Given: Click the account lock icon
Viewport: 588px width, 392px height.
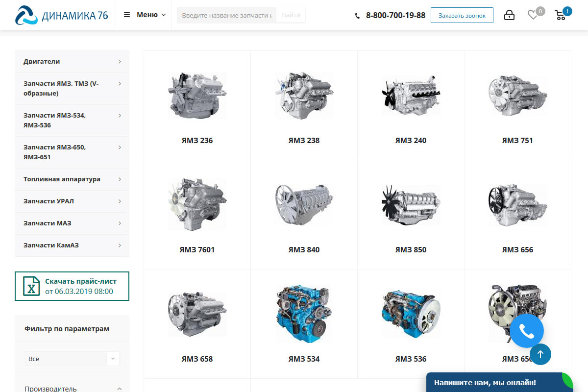Looking at the screenshot, I should point(509,15).
